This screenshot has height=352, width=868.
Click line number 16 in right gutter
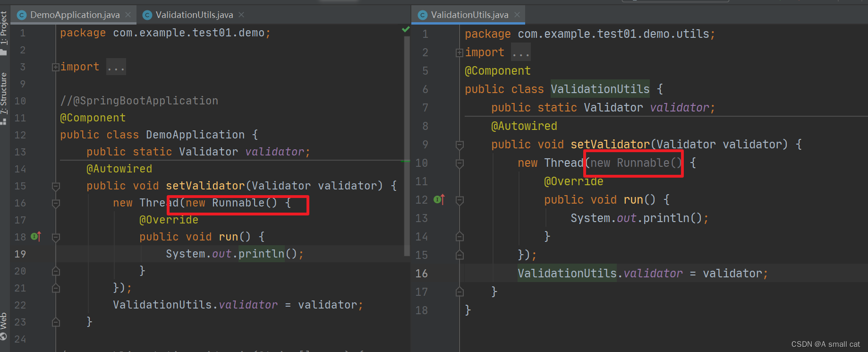pyautogui.click(x=422, y=274)
